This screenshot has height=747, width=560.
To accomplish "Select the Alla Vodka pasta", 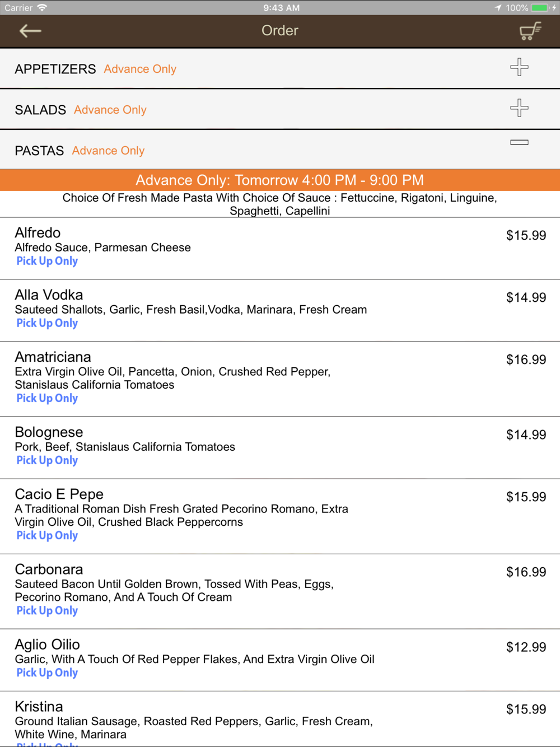I will [x=280, y=310].
